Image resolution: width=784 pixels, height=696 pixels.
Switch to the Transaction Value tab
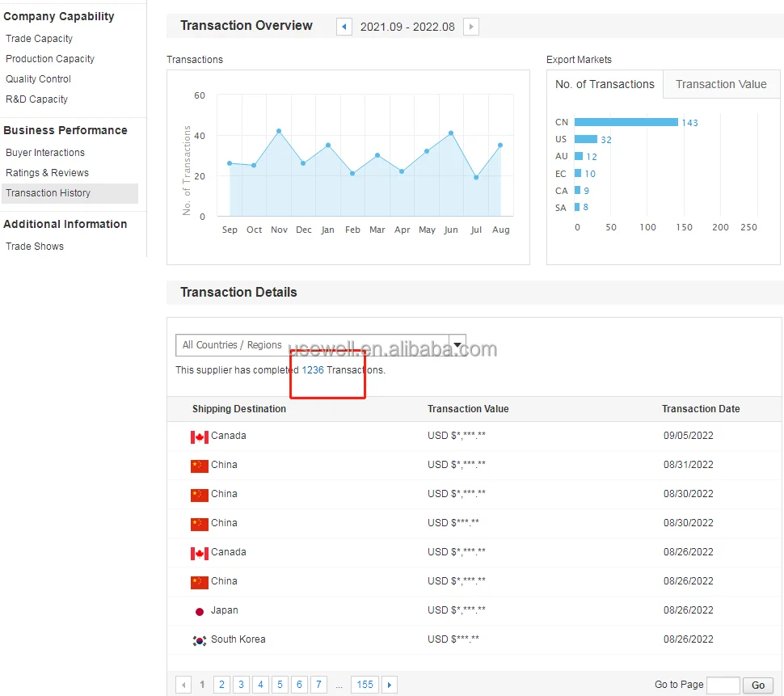(x=721, y=84)
